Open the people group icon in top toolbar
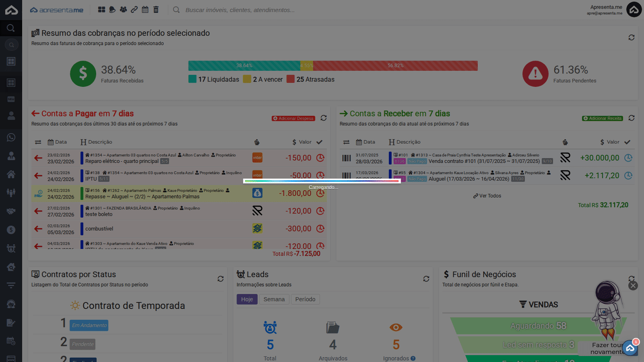The height and width of the screenshot is (362, 644). click(123, 10)
